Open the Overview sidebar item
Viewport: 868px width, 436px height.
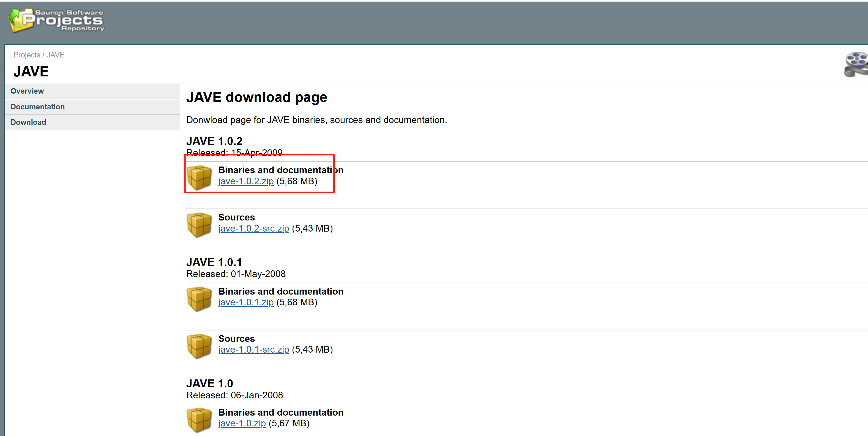click(x=27, y=91)
